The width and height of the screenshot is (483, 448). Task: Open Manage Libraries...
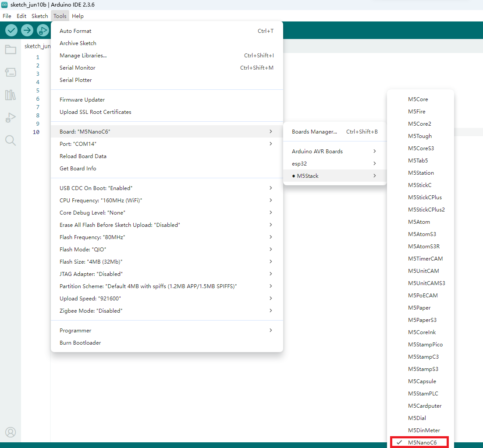pyautogui.click(x=167, y=56)
